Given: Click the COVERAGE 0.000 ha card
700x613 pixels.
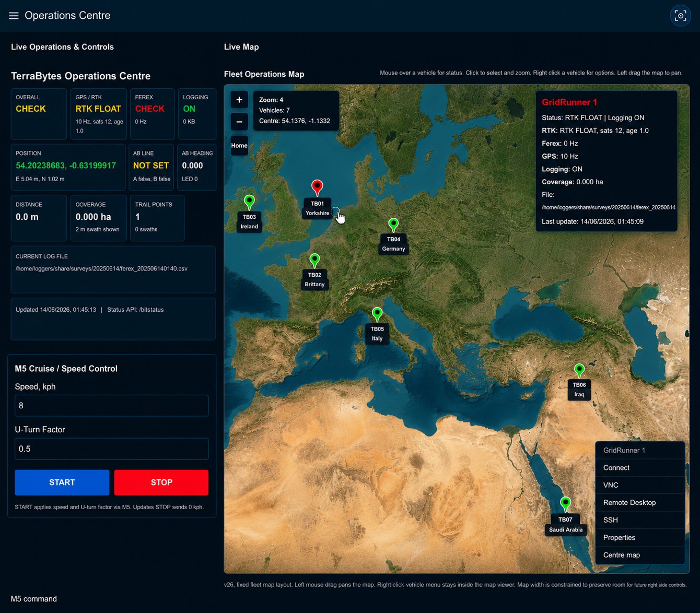Looking at the screenshot, I should (x=99, y=218).
